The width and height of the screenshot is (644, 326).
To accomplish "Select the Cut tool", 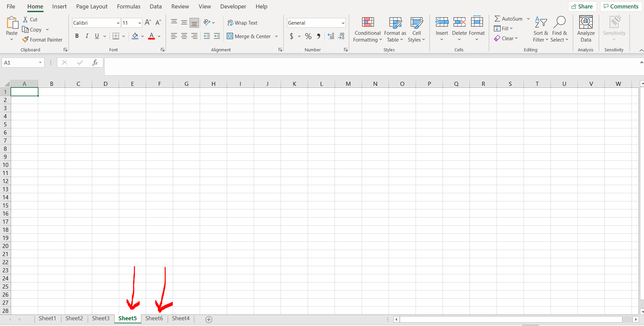I will 30,19.
